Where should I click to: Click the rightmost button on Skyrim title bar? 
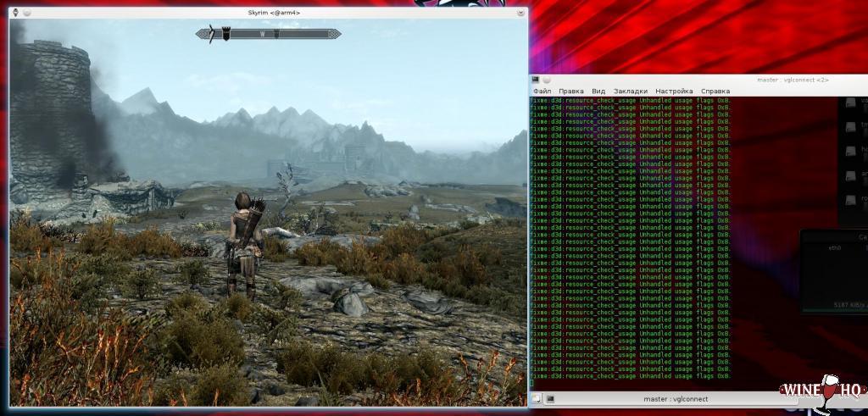(x=520, y=12)
